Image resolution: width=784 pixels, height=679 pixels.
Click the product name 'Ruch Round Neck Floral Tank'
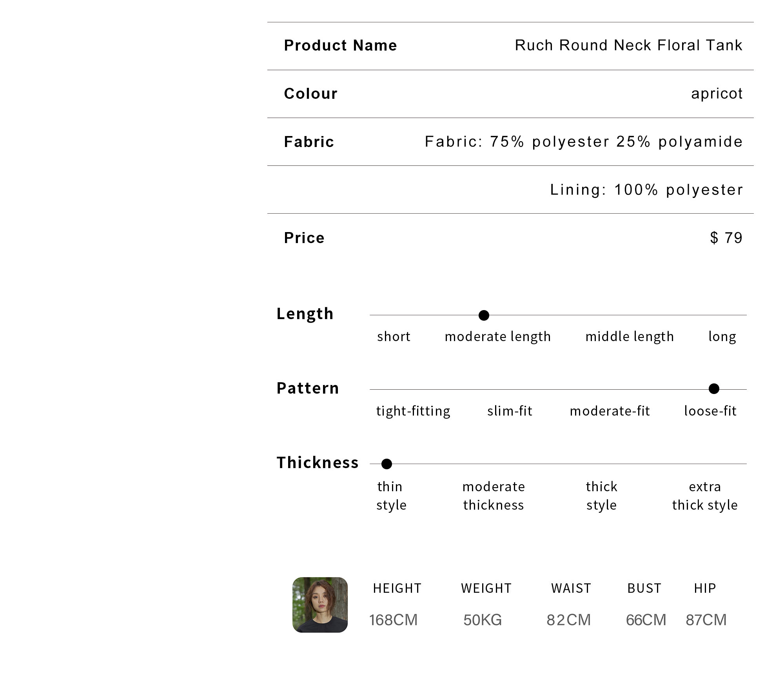[x=628, y=45]
